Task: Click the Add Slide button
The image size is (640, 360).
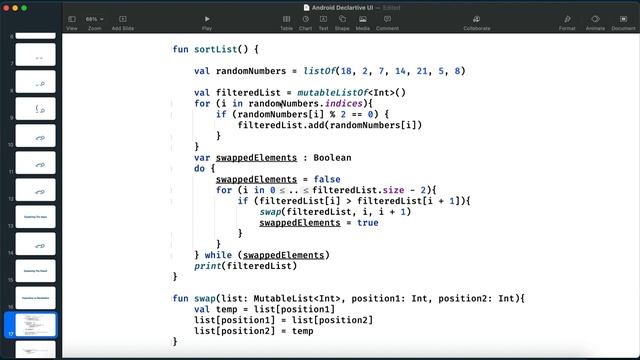Action: tap(122, 23)
